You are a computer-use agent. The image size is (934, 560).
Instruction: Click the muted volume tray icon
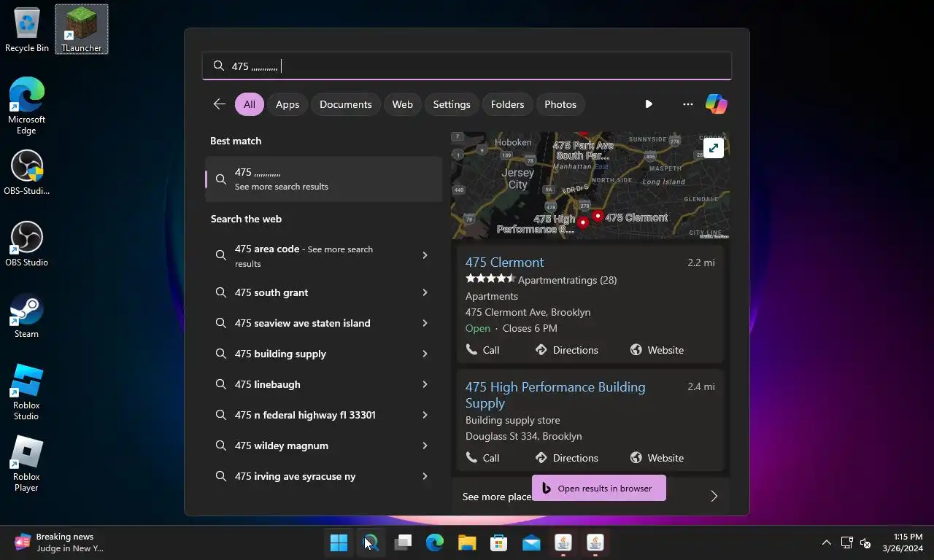coord(865,542)
